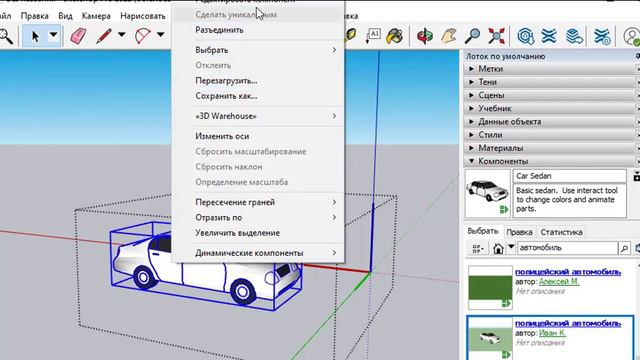The height and width of the screenshot is (360, 640).
Task: Choose the Pan hand tool
Action: (x=449, y=36)
